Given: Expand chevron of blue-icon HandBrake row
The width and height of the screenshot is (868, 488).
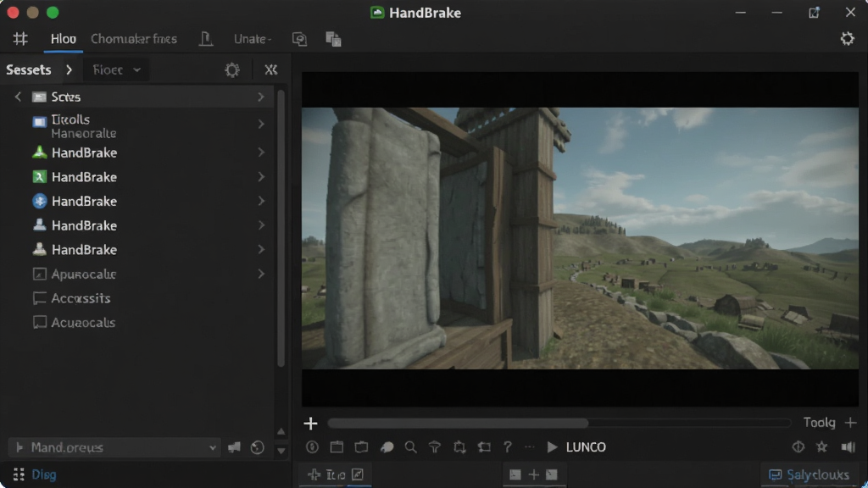Looking at the screenshot, I should (261, 201).
